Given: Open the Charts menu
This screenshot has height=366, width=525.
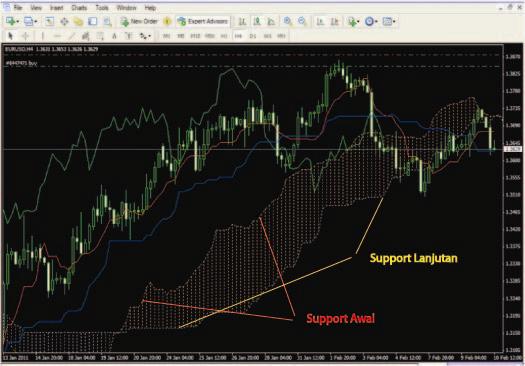Looking at the screenshot, I should (79, 8).
